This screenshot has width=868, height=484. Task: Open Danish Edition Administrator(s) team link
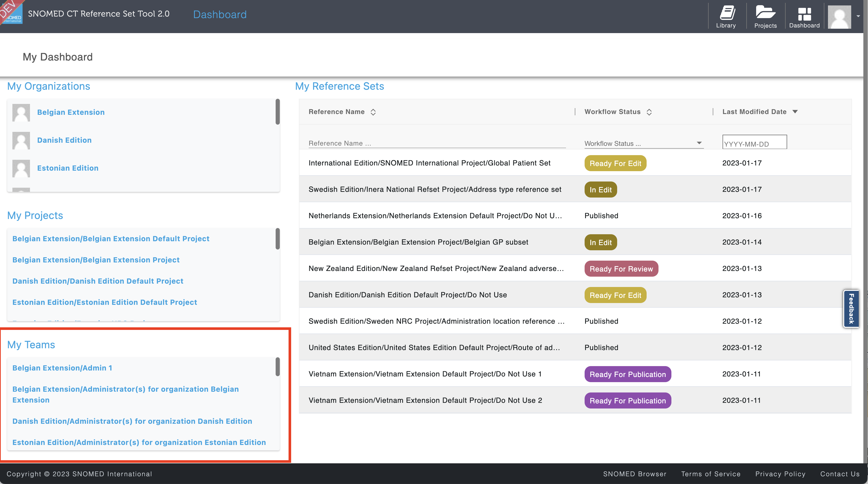click(132, 421)
